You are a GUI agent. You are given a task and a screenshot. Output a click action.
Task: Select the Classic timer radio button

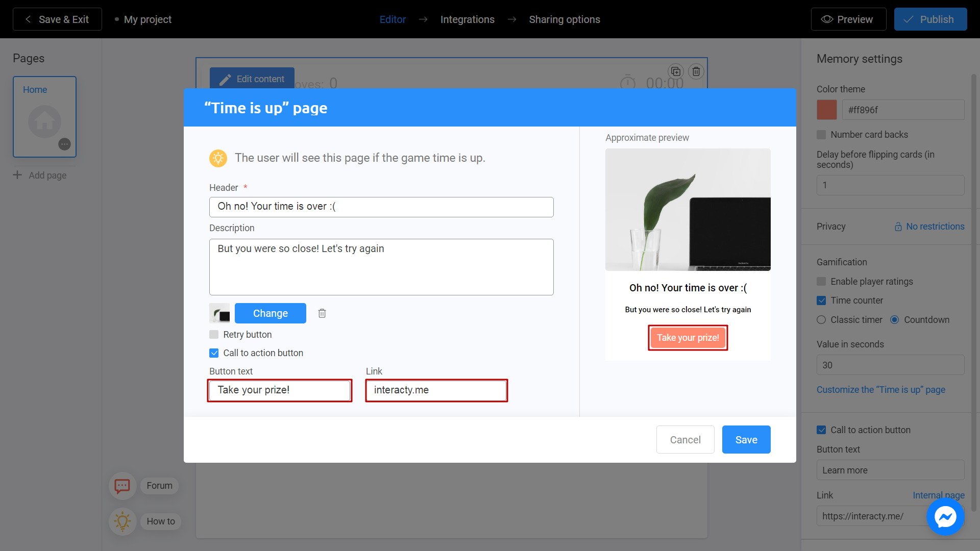[x=821, y=319]
